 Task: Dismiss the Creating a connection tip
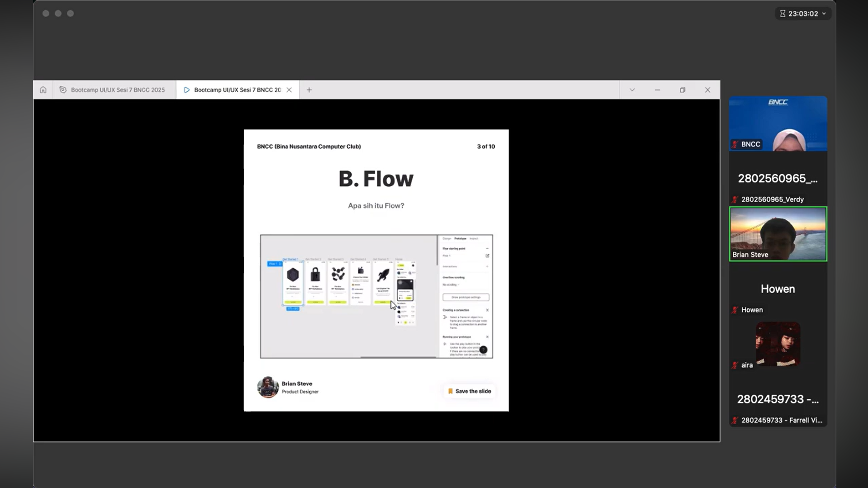487,310
